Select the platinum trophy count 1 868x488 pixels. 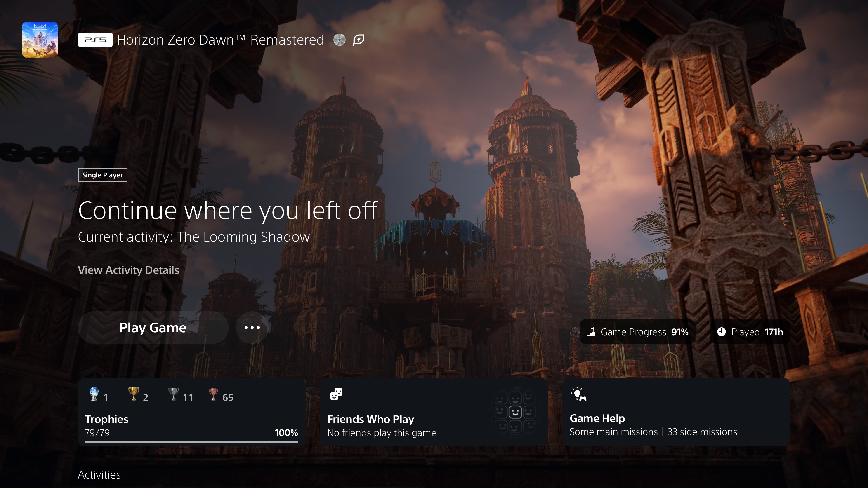tap(106, 397)
